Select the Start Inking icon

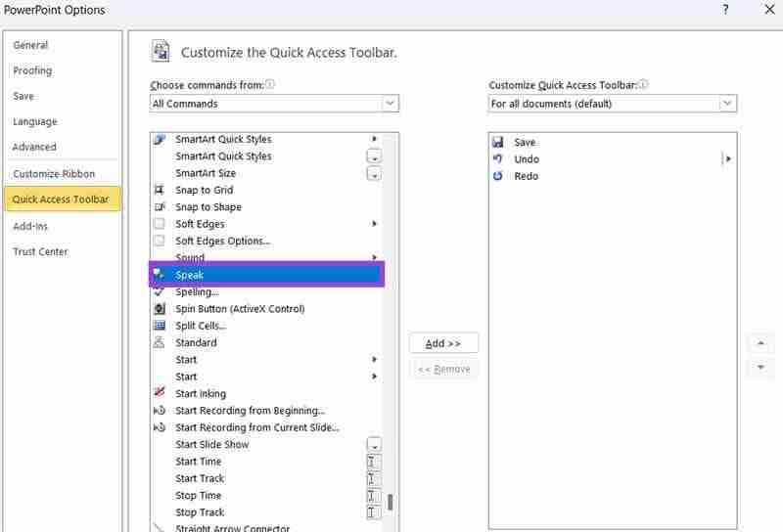click(x=159, y=393)
